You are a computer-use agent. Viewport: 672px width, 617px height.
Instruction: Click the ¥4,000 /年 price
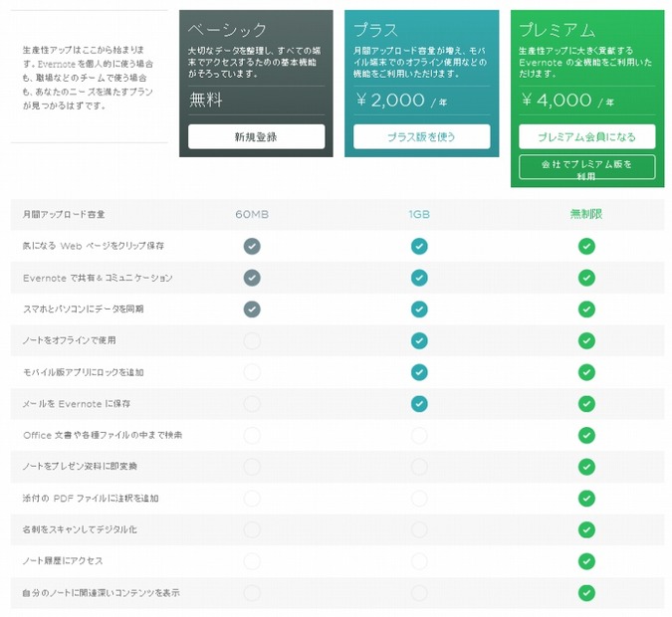click(567, 101)
